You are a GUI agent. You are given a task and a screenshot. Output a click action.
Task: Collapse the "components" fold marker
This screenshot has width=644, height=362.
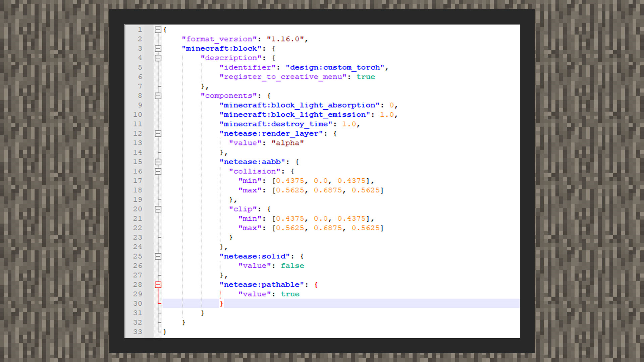pyautogui.click(x=158, y=96)
